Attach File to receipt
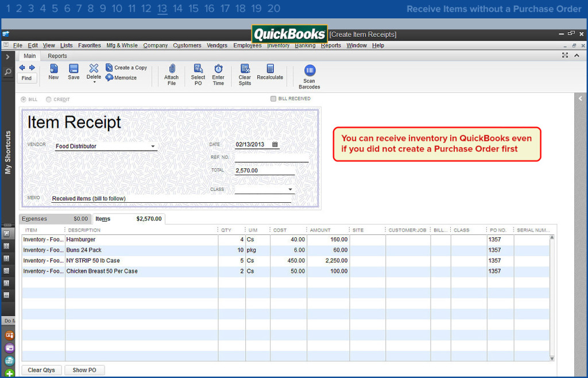Screen dimensions: 588x378 171,75
